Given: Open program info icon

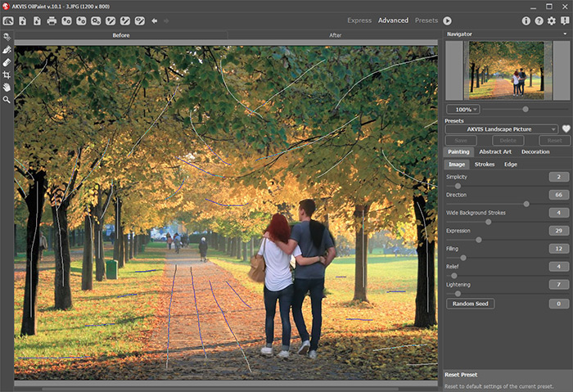Looking at the screenshot, I should [x=526, y=20].
